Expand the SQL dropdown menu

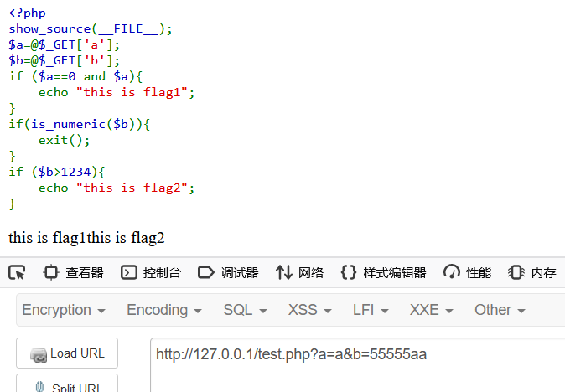pos(245,310)
